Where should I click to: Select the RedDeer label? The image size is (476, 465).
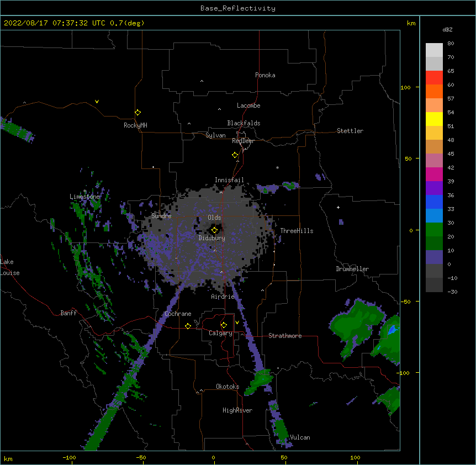(x=243, y=141)
